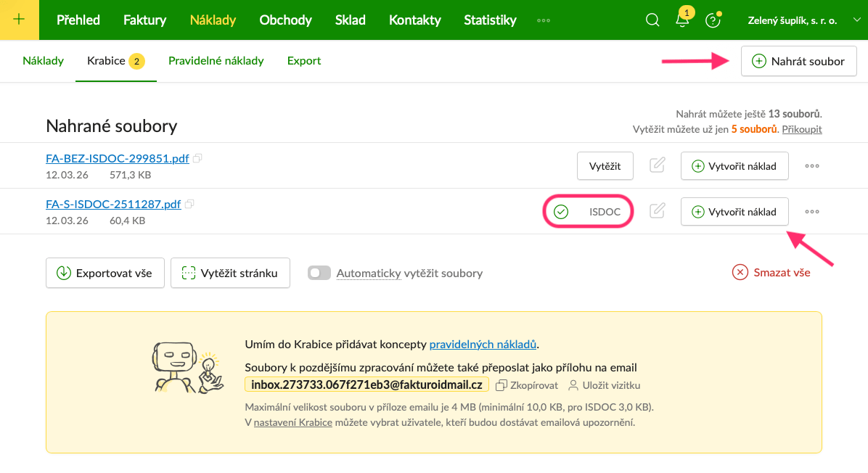Toggle Automaticky vytěžit soubory switch
This screenshot has width=868, height=473.
click(319, 273)
